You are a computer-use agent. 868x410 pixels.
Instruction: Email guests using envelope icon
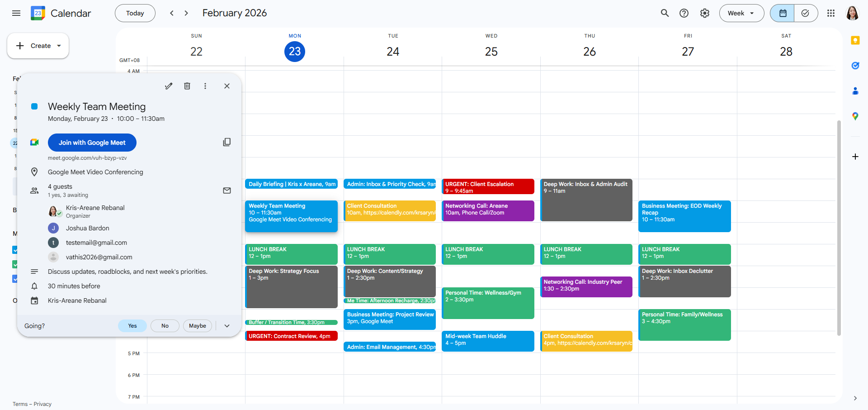tap(227, 191)
